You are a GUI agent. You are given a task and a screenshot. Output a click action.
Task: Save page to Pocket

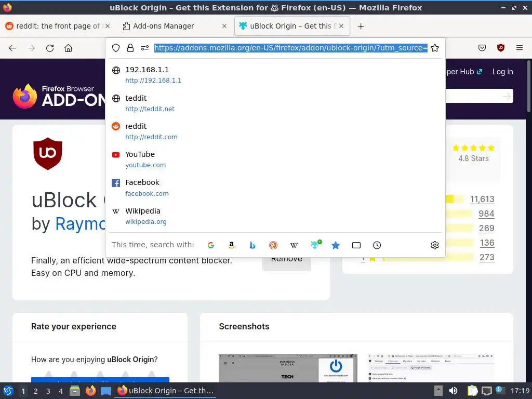coord(482,48)
